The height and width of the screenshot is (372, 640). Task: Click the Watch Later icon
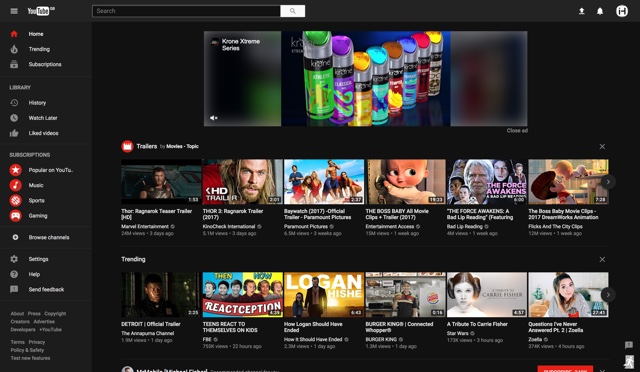(14, 118)
